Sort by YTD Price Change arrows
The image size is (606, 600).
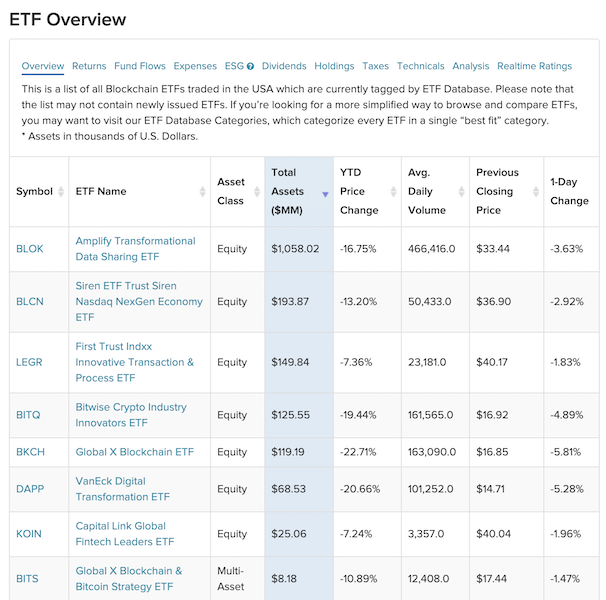pos(393,191)
